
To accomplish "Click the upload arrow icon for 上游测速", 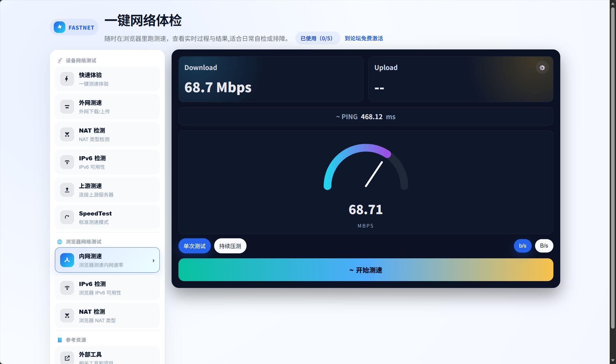I will (x=67, y=190).
